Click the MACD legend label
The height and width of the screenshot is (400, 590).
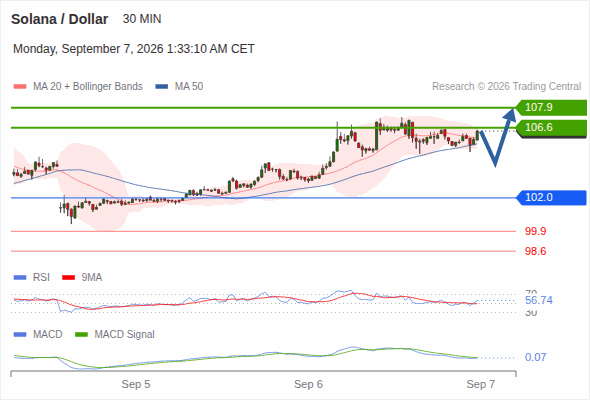48,335
